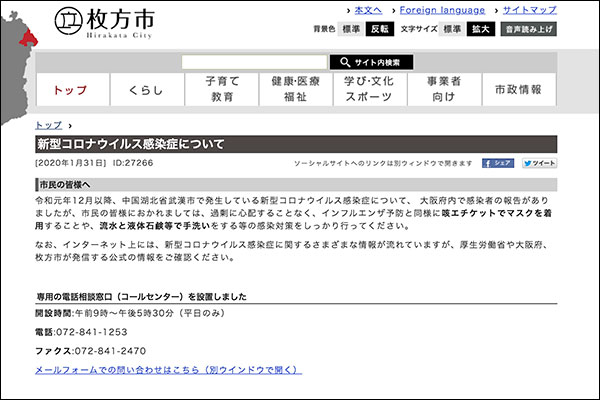Click the トップ breadcrumb link
Screen dimensions: 600x400
[48, 125]
